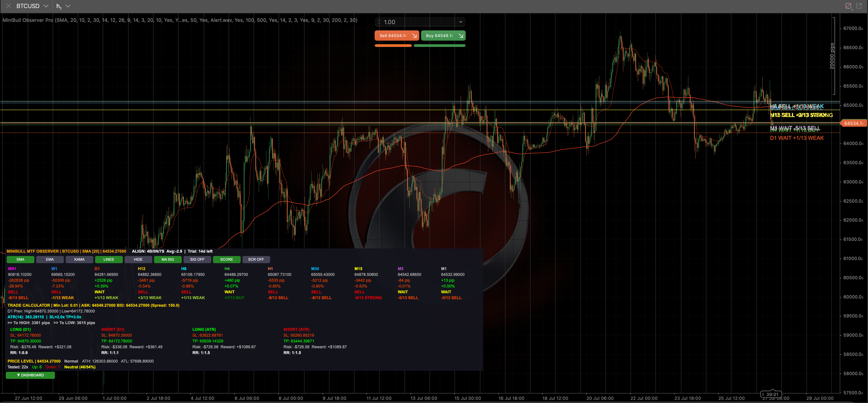Click the MiniBull Observer Pro indicator label
This screenshot has height=403, width=868.
pyautogui.click(x=180, y=20)
